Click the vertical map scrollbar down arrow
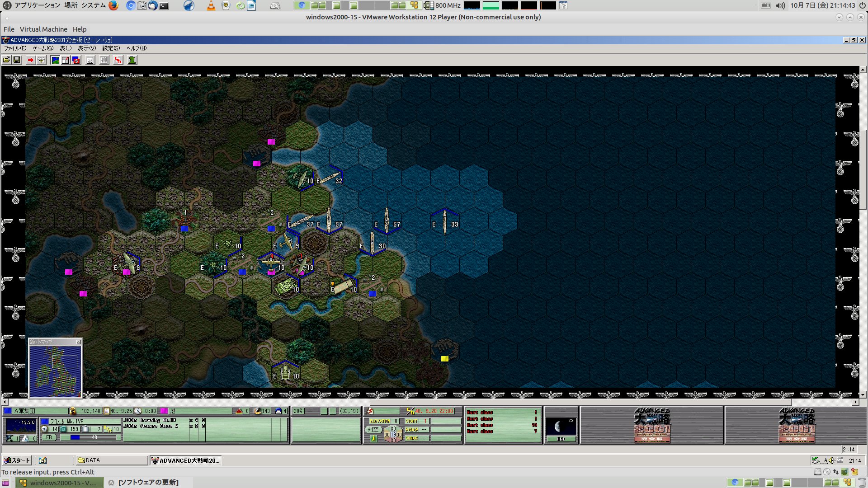The image size is (868, 488). 863,395
